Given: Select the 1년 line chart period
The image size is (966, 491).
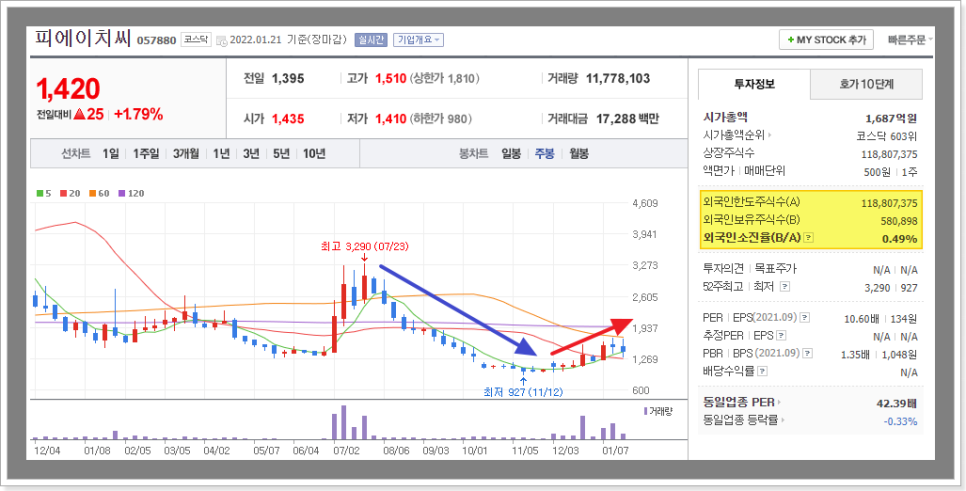Looking at the screenshot, I should click(x=221, y=154).
